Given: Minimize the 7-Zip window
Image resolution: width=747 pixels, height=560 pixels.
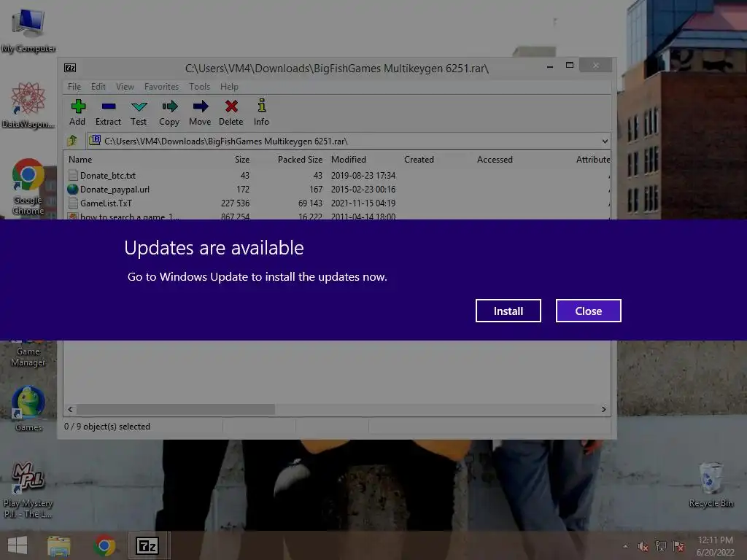Looking at the screenshot, I should pyautogui.click(x=550, y=66).
